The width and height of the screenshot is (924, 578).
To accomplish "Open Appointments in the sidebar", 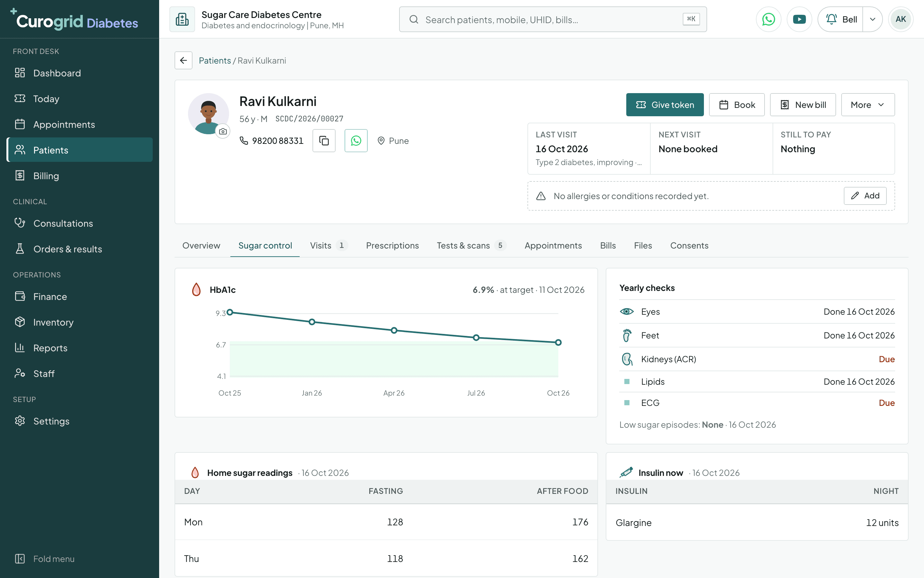I will 80,124.
